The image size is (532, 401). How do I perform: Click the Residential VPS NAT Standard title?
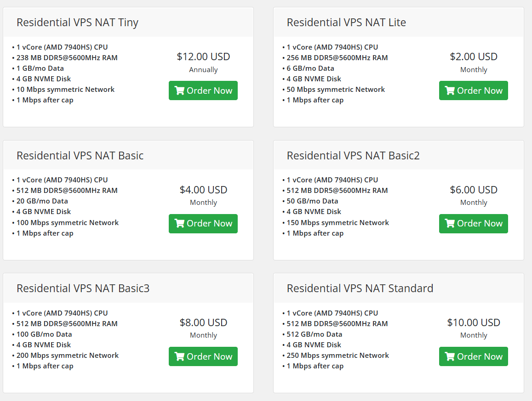point(360,288)
